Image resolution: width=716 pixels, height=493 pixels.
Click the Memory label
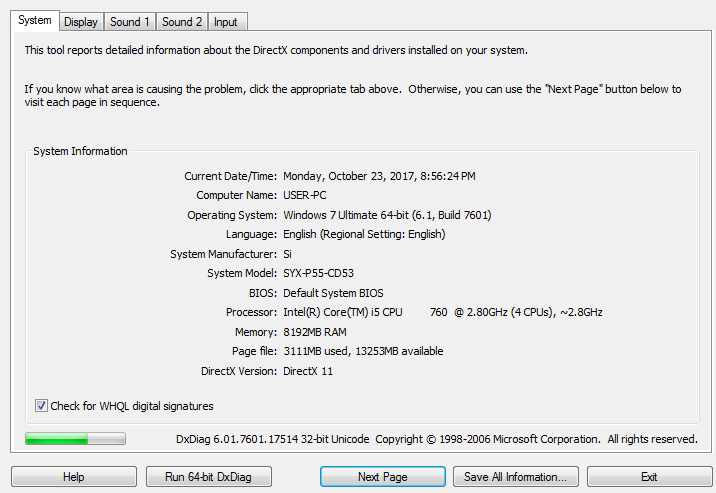coord(256,332)
